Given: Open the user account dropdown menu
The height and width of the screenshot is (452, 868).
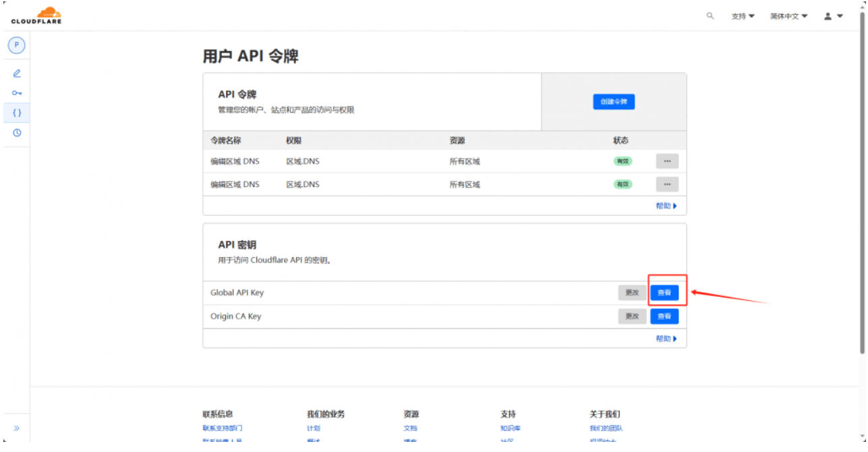Looking at the screenshot, I should [x=834, y=16].
